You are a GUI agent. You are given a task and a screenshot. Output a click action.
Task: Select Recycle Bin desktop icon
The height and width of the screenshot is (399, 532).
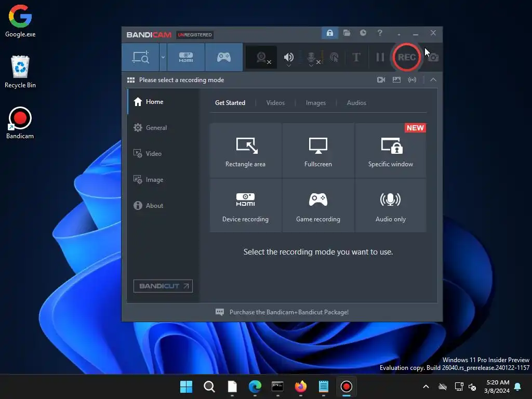pyautogui.click(x=20, y=72)
